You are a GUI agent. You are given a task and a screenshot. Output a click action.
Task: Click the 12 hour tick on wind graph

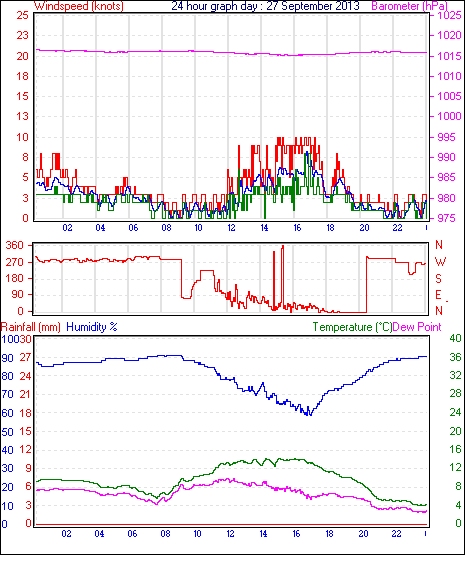point(231,228)
